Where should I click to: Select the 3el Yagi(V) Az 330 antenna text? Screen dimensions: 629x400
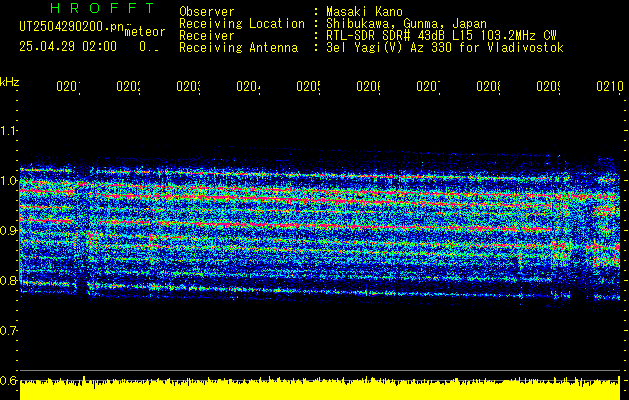(x=445, y=48)
